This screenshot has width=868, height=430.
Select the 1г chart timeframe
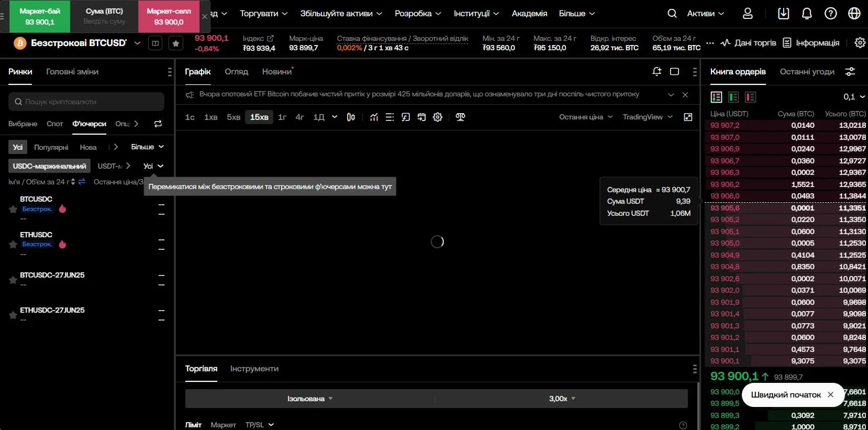point(282,117)
